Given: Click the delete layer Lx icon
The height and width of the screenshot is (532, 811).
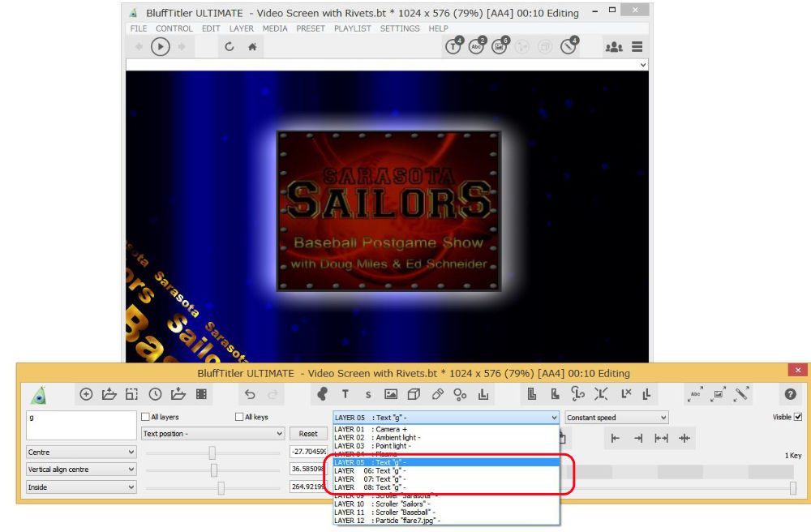Looking at the screenshot, I should (x=626, y=394).
